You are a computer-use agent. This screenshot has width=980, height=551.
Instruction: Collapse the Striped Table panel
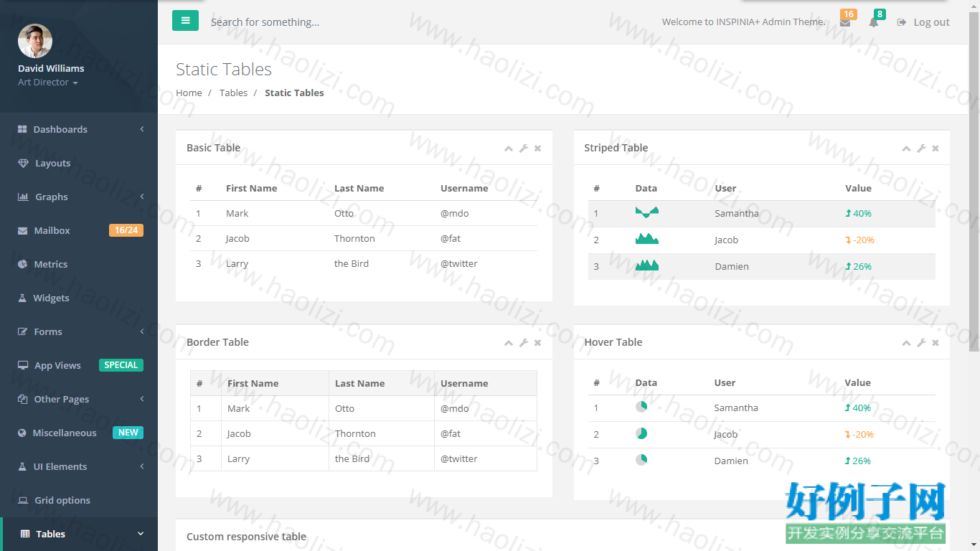point(906,149)
